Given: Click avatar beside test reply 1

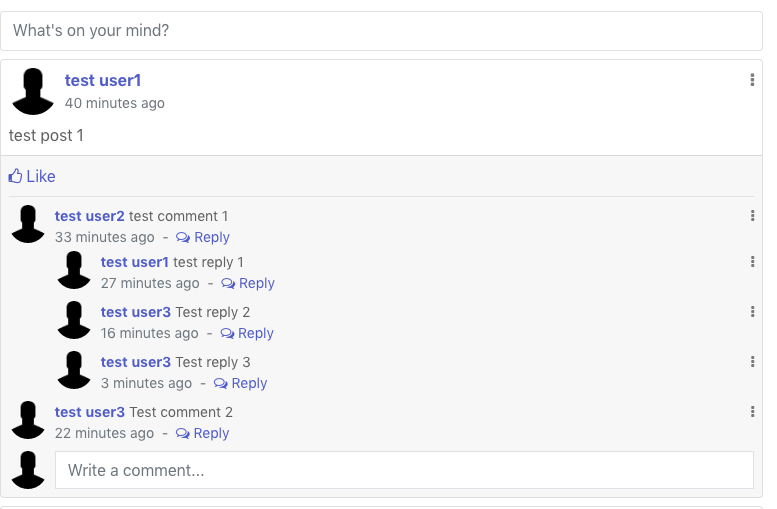Looking at the screenshot, I should (x=74, y=270).
